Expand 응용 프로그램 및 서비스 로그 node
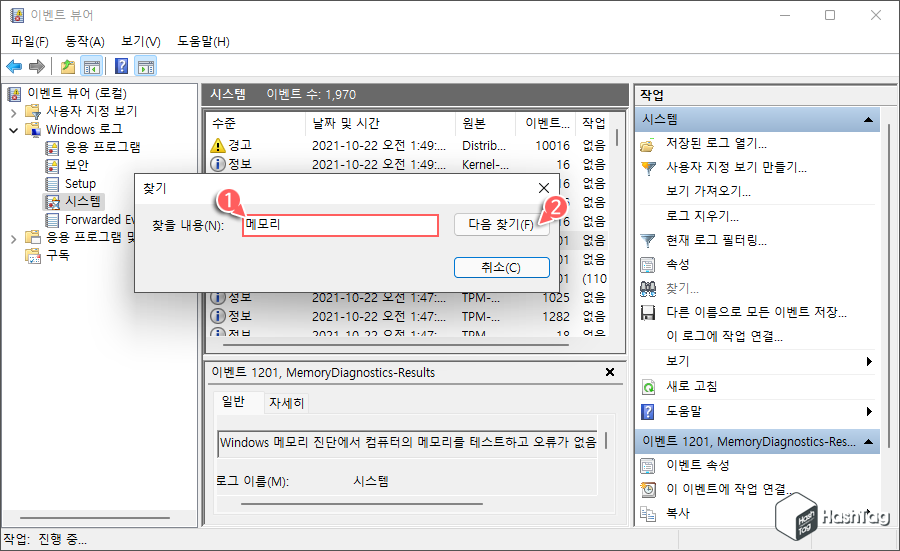 coord(14,238)
